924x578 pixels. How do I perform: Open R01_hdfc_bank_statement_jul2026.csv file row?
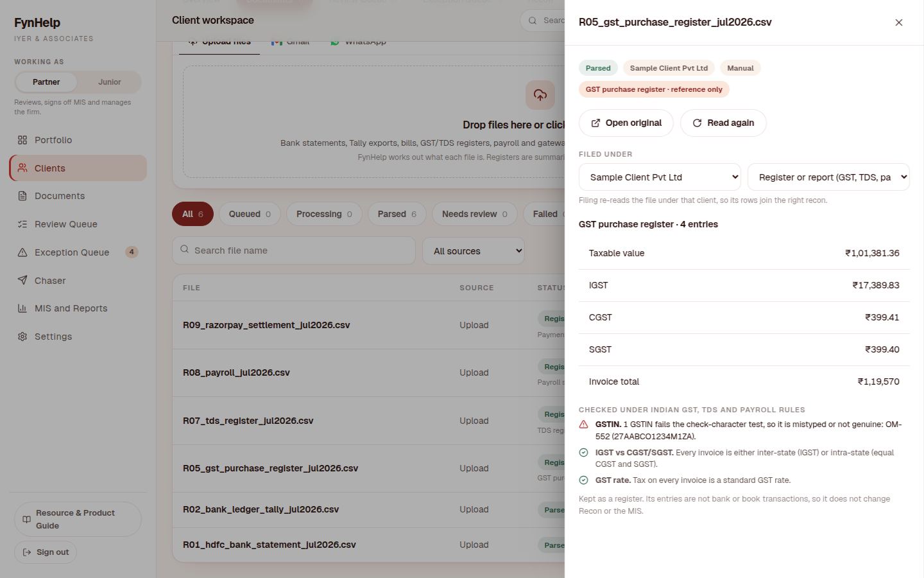click(x=368, y=545)
